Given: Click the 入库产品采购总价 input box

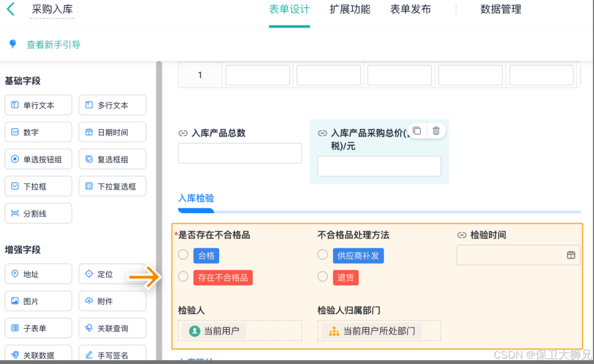Looking at the screenshot, I should point(379,166).
